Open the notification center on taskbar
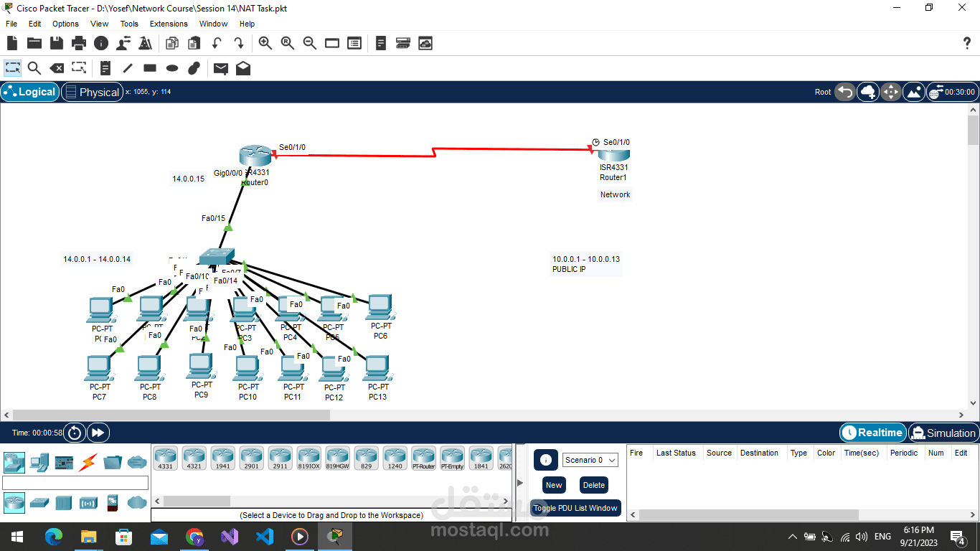 coord(958,537)
